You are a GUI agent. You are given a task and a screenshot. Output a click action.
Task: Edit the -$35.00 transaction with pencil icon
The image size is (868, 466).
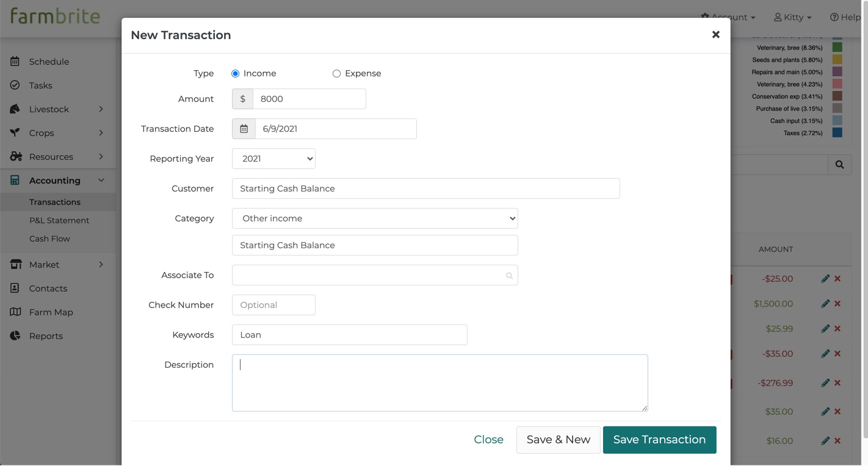click(825, 354)
